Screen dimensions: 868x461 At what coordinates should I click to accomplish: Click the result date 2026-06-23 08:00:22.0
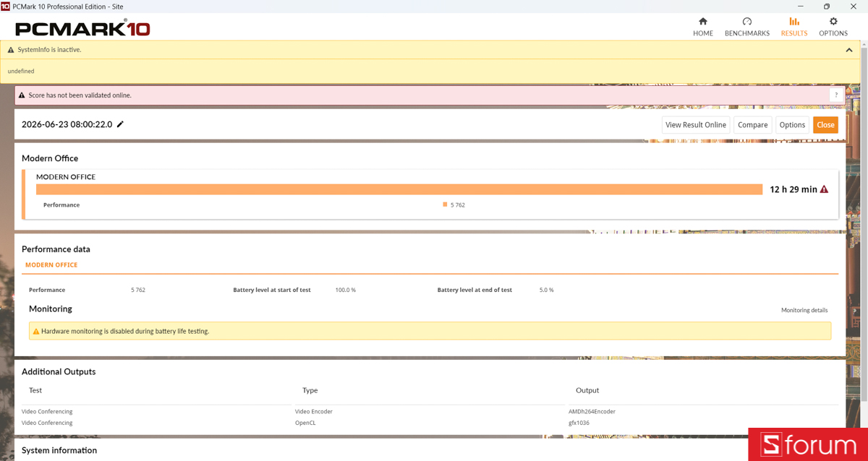[x=67, y=124]
